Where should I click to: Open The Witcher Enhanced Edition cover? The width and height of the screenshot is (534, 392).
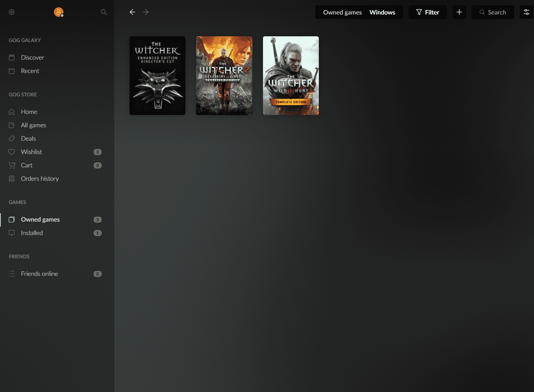coord(157,76)
